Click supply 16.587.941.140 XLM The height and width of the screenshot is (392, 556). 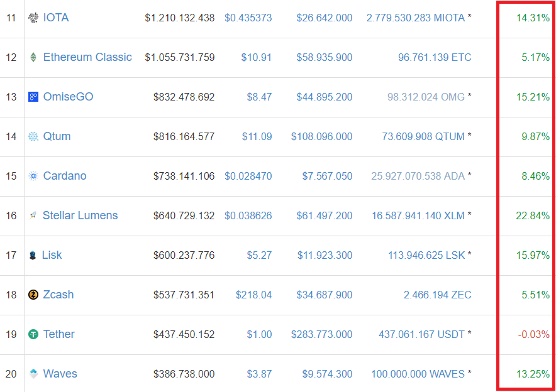pos(418,215)
